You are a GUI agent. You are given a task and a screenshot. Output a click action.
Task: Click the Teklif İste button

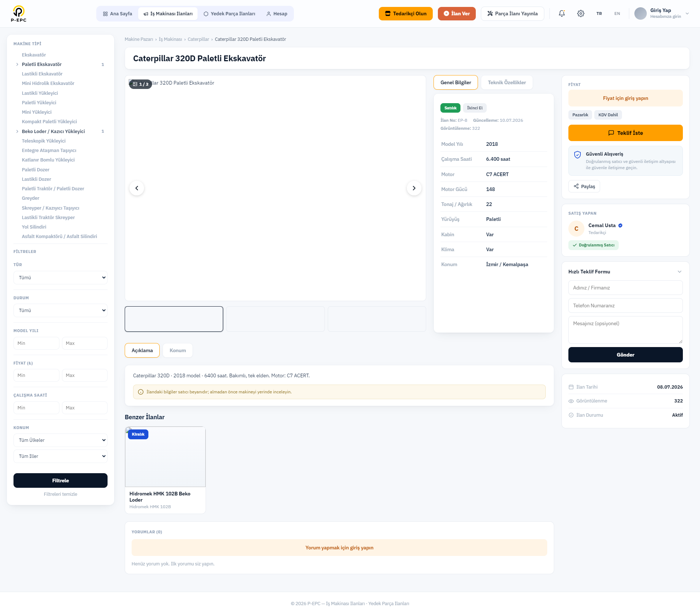[x=626, y=133]
